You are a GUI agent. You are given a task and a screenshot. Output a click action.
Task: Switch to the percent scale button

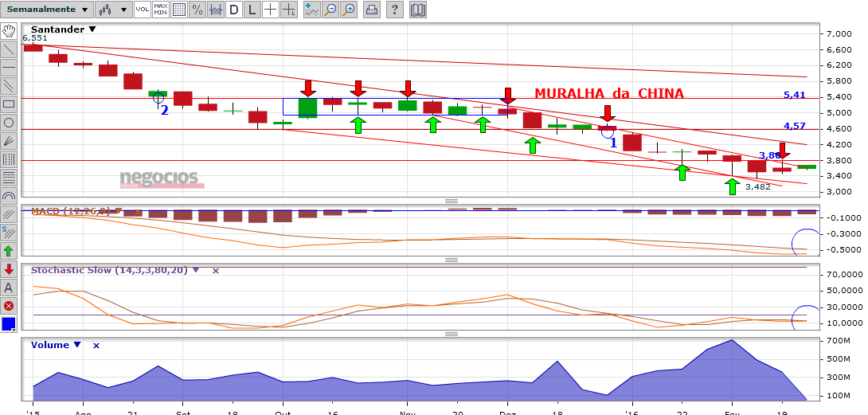(197, 10)
